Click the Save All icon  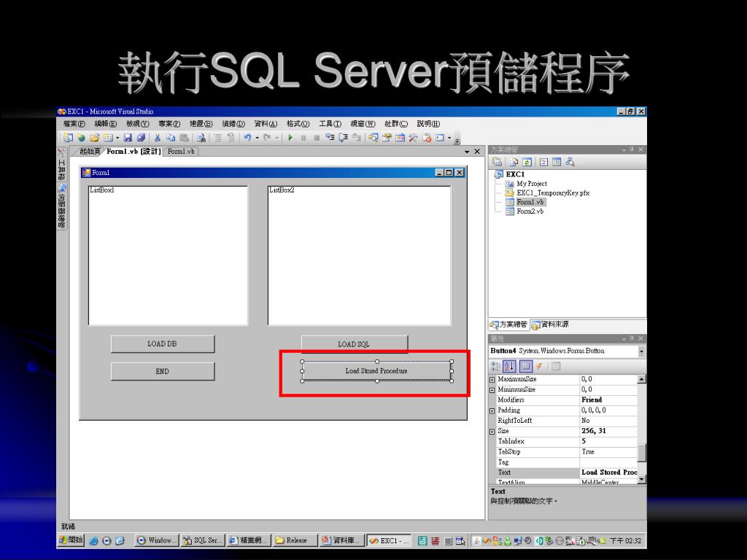141,138
